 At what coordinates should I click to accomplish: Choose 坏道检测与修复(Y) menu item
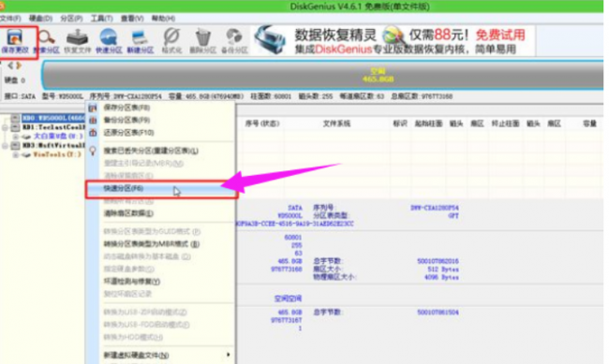[x=160, y=282]
